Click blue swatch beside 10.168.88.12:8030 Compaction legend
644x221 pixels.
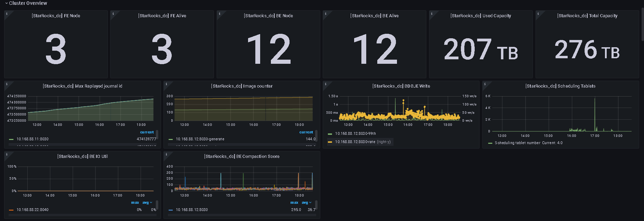171,210
